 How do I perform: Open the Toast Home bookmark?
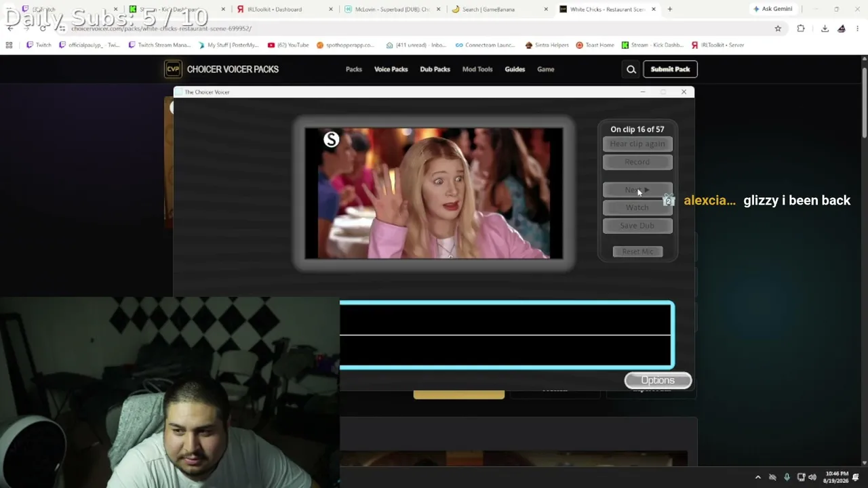pyautogui.click(x=595, y=45)
